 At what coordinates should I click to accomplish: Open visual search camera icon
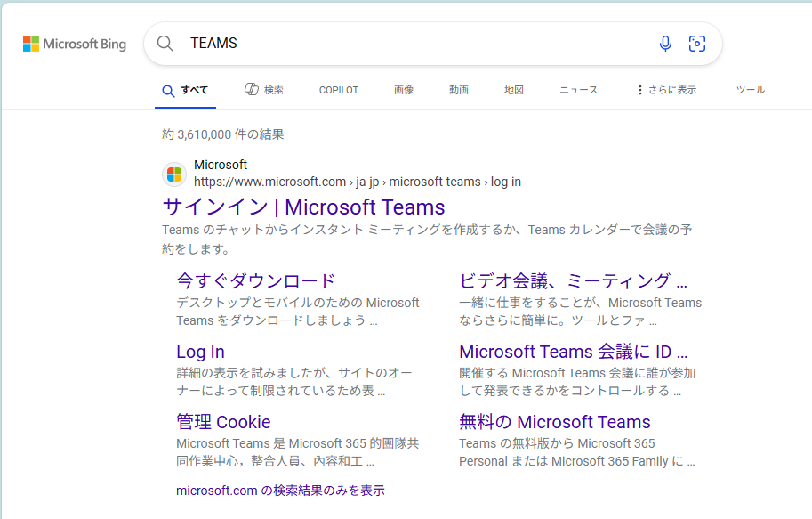697,44
